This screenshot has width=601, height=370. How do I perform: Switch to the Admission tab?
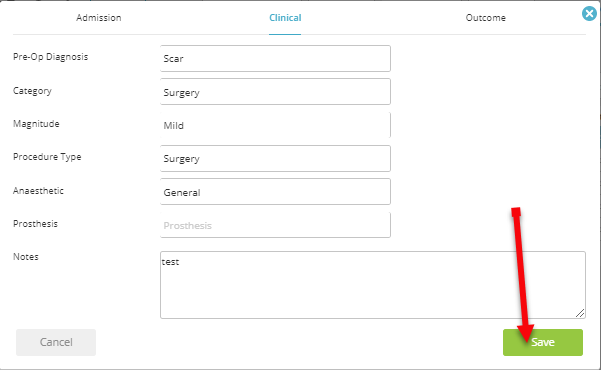[99, 18]
